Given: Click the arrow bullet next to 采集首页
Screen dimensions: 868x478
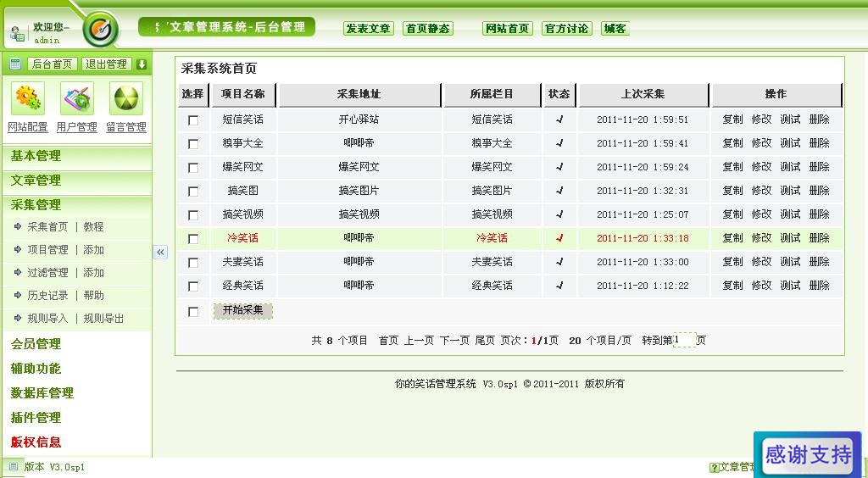Looking at the screenshot, I should pyautogui.click(x=18, y=226).
